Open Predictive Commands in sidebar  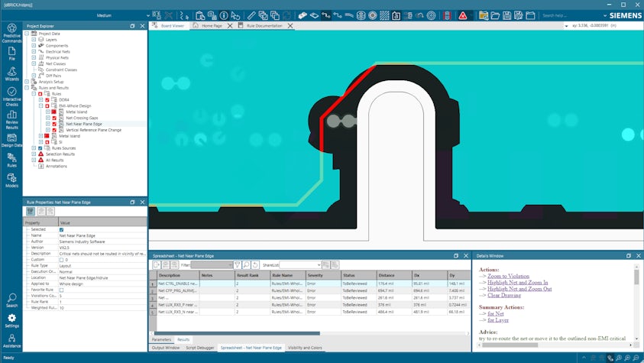point(11,33)
